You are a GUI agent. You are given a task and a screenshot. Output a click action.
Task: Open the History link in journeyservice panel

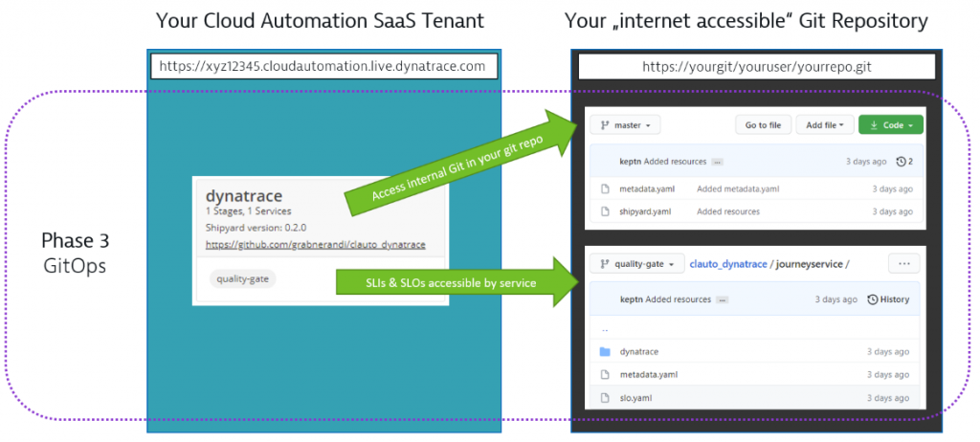pos(888,299)
